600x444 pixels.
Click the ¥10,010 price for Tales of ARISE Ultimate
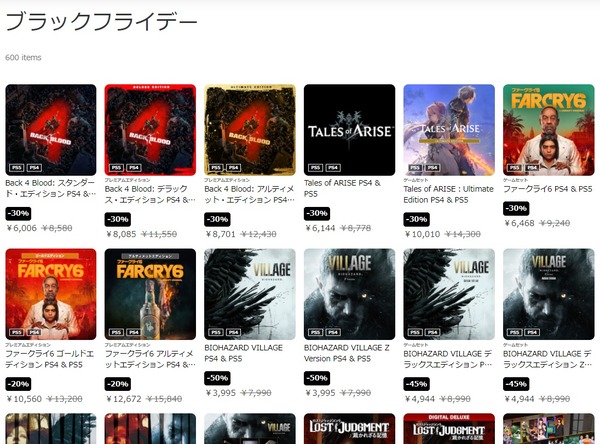click(x=422, y=234)
